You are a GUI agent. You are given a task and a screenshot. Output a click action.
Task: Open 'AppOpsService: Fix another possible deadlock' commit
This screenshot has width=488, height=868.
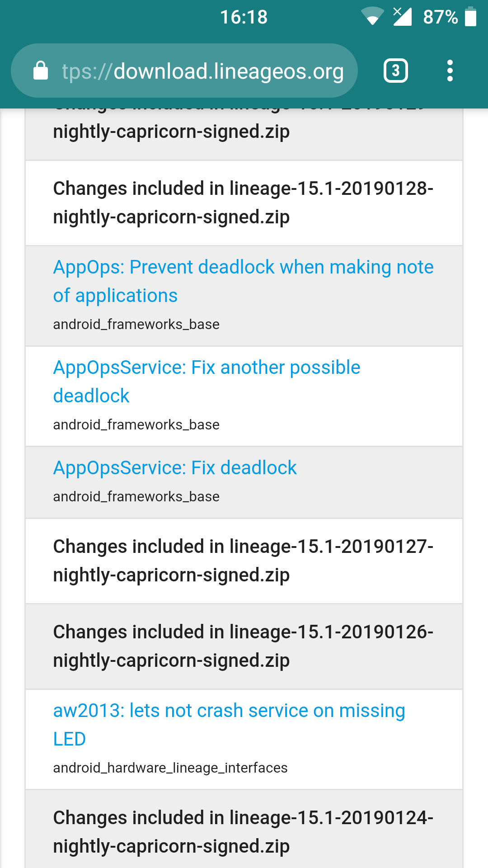coord(206,381)
